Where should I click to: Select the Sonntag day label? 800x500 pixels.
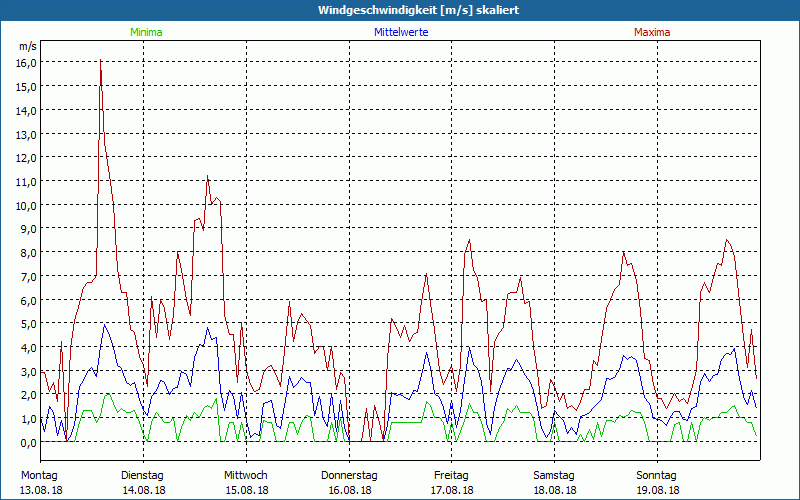[656, 475]
